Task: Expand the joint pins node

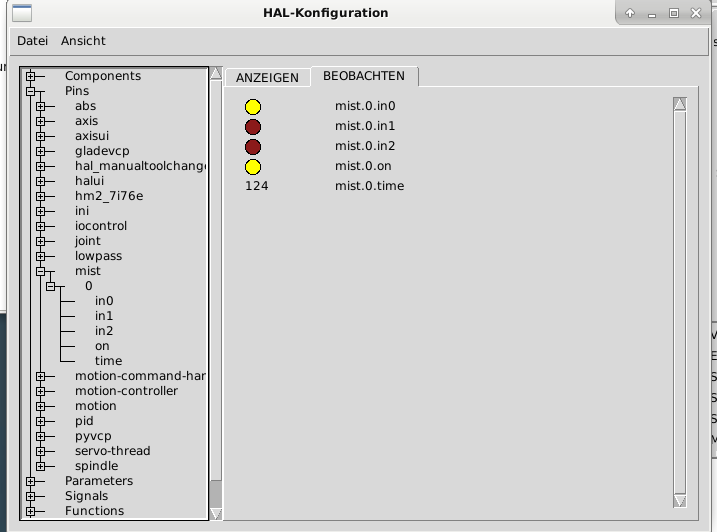Action: click(40, 241)
